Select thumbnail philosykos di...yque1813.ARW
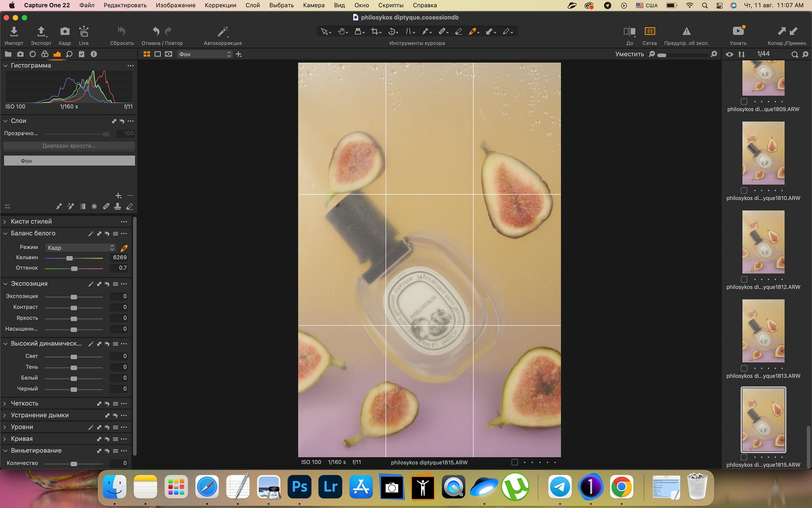812x508 pixels. coord(763,331)
